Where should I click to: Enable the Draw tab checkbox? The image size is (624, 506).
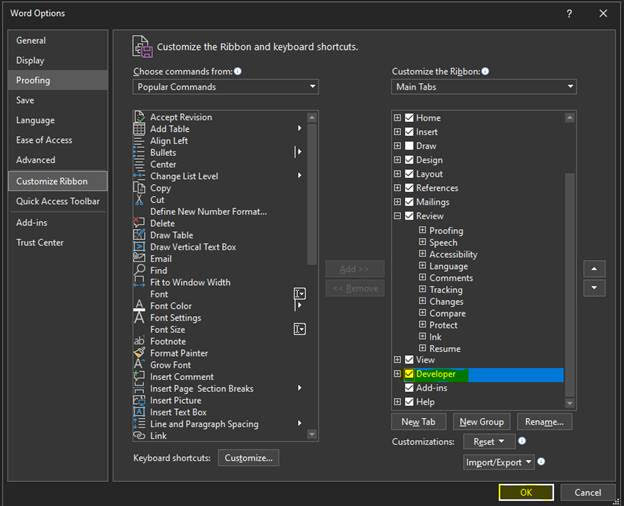pyautogui.click(x=409, y=146)
